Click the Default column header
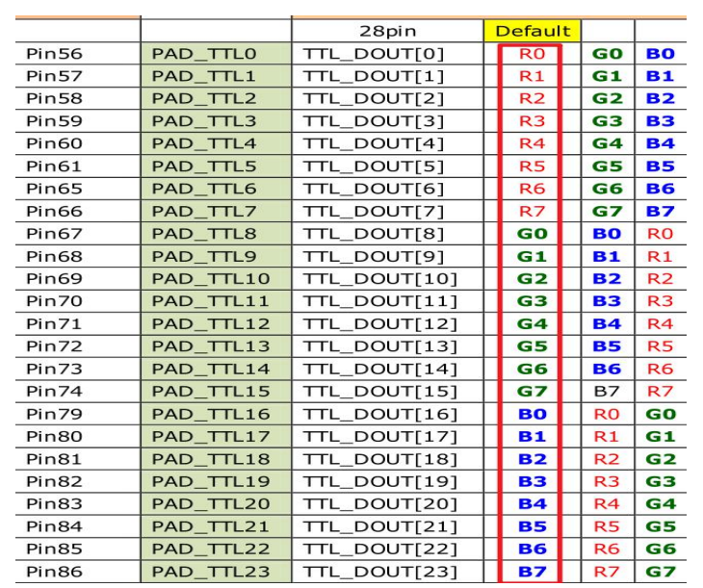703x588 pixels. (x=533, y=31)
